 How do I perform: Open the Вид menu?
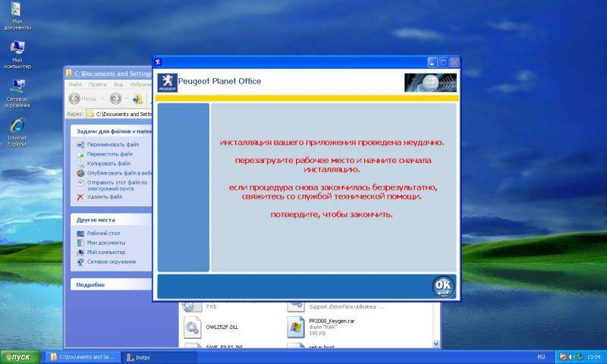pos(116,84)
